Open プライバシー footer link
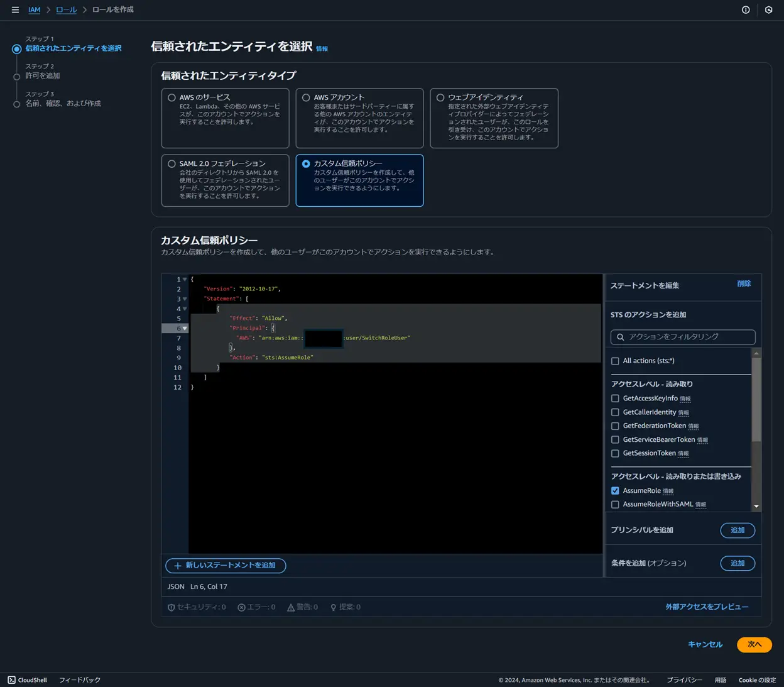Screen dimensions: 784x687 coord(685,680)
